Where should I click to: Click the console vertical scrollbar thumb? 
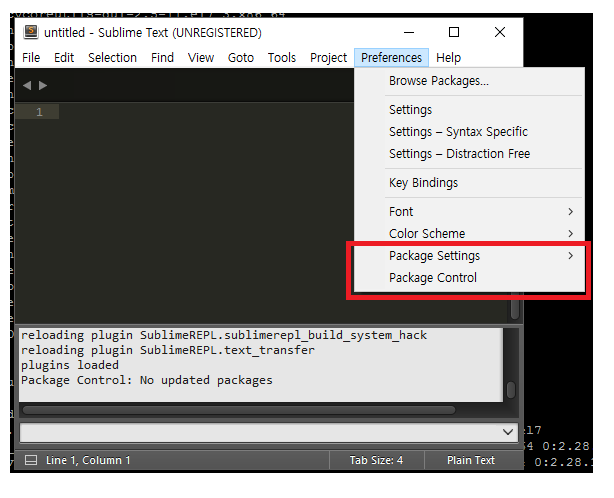click(511, 390)
